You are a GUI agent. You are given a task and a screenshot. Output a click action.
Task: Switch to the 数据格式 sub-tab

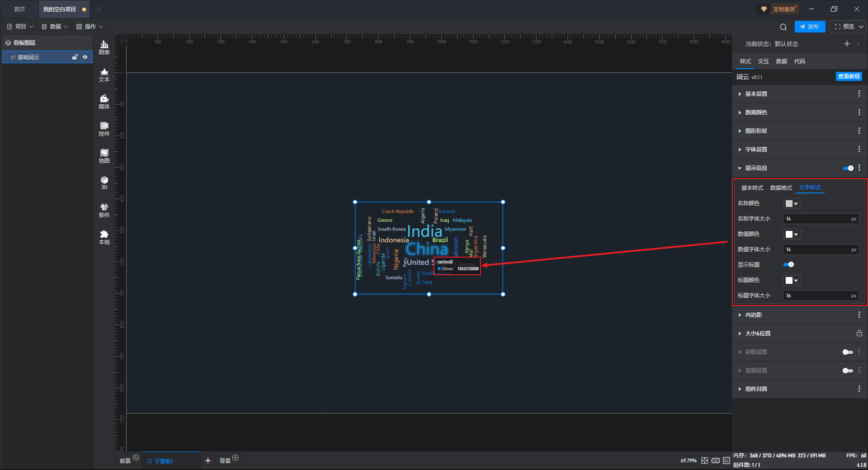click(x=781, y=188)
